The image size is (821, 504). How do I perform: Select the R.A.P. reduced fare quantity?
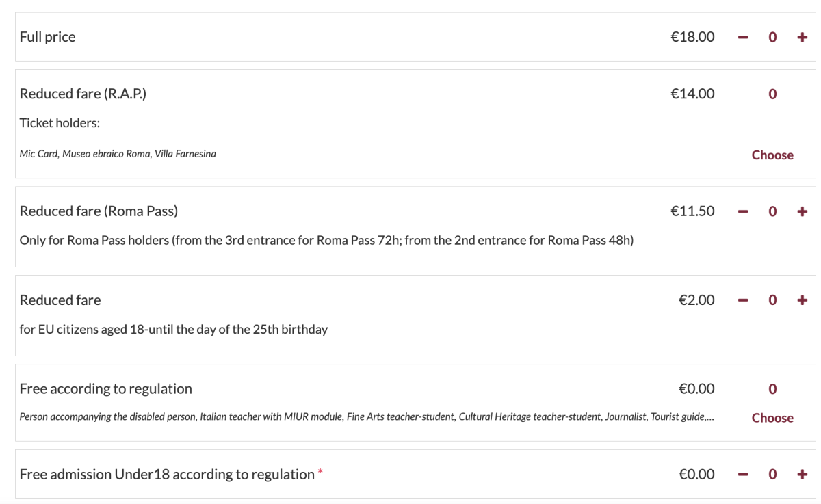point(772,94)
